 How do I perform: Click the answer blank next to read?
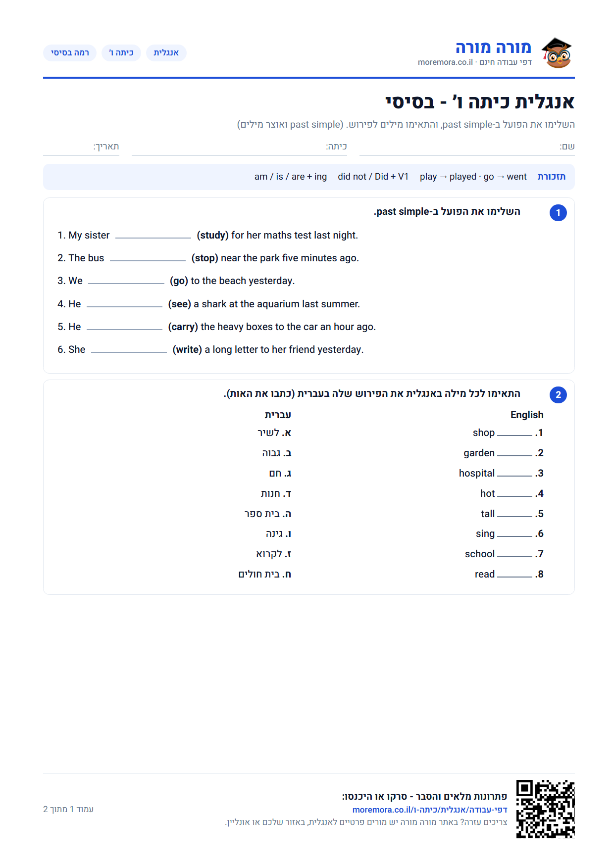[514, 575]
